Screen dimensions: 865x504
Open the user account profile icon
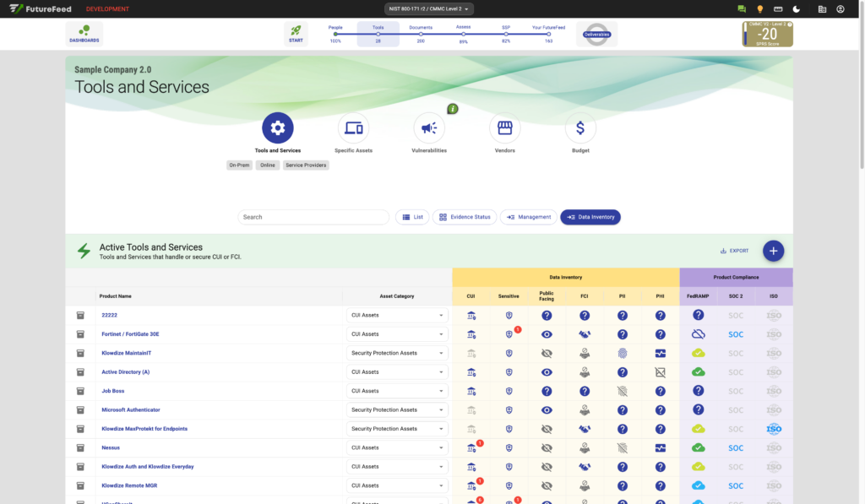(x=841, y=8)
